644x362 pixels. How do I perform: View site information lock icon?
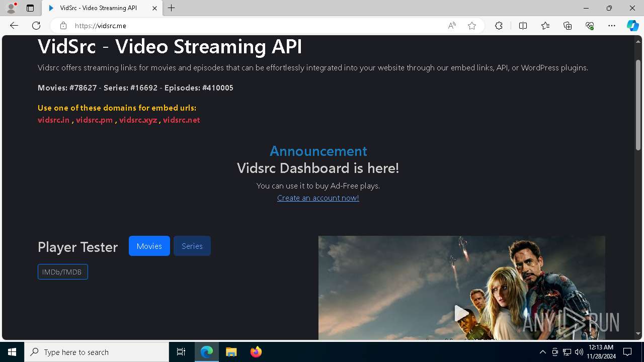(x=63, y=26)
